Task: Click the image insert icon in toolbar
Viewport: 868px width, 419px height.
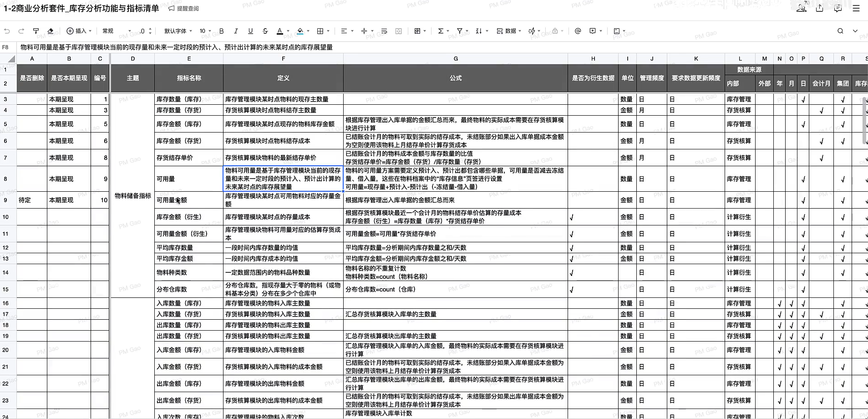Action: (x=617, y=31)
